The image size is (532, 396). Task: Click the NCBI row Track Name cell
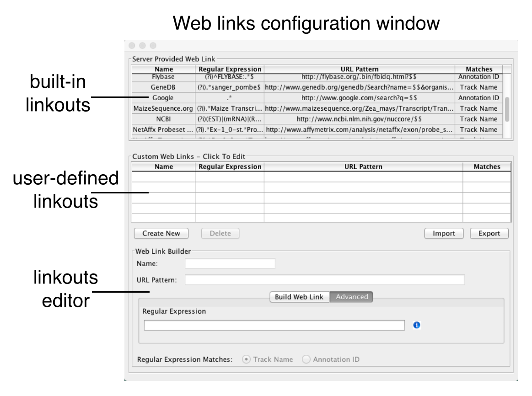pyautogui.click(x=478, y=119)
